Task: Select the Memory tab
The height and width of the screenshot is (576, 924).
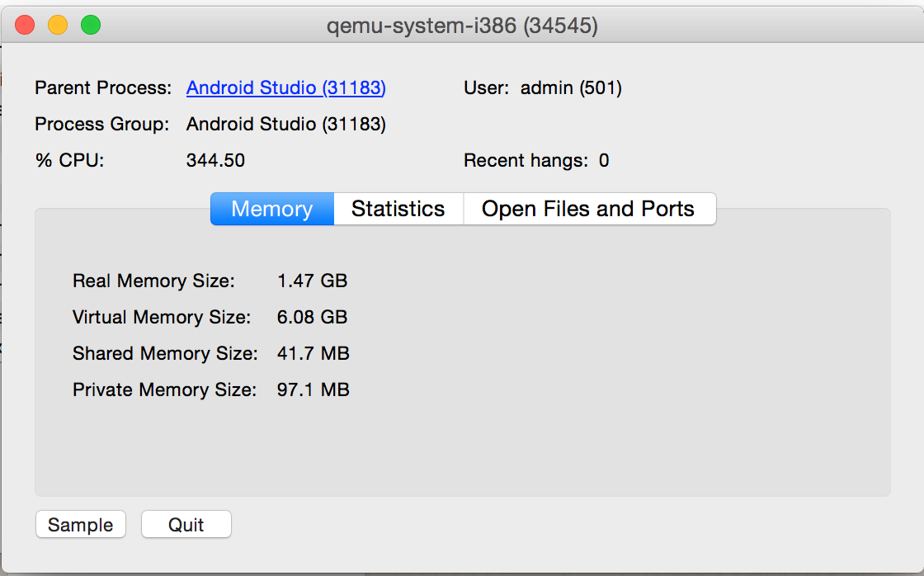Action: click(x=272, y=209)
